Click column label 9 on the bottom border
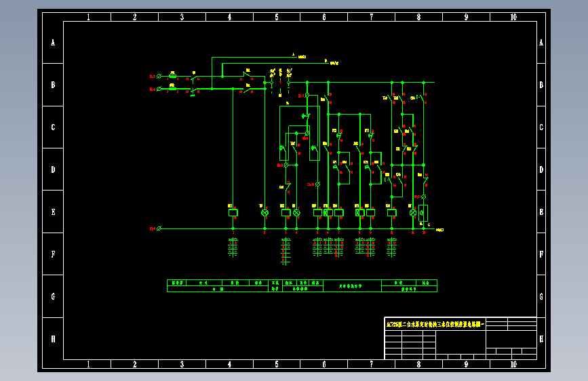This screenshot has height=381, width=588. tap(466, 364)
